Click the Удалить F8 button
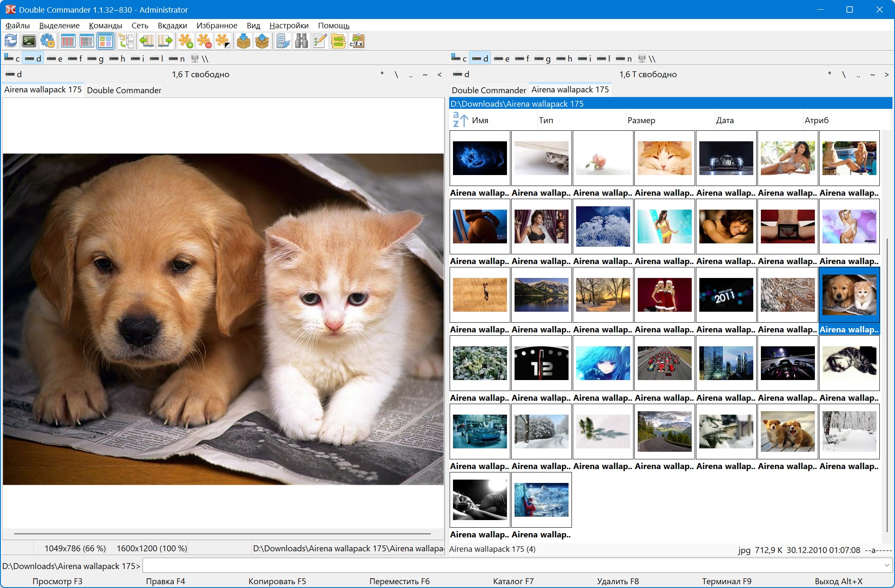This screenshot has width=895, height=588. 617,581
